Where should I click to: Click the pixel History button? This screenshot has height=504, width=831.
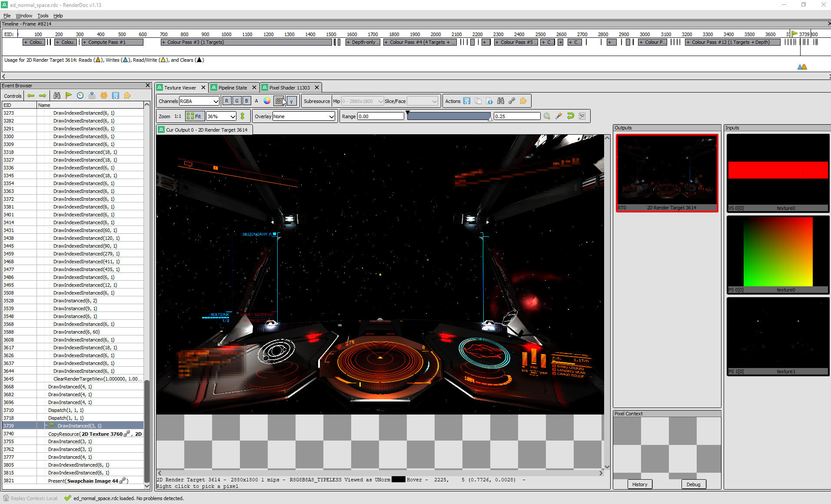tap(640, 484)
